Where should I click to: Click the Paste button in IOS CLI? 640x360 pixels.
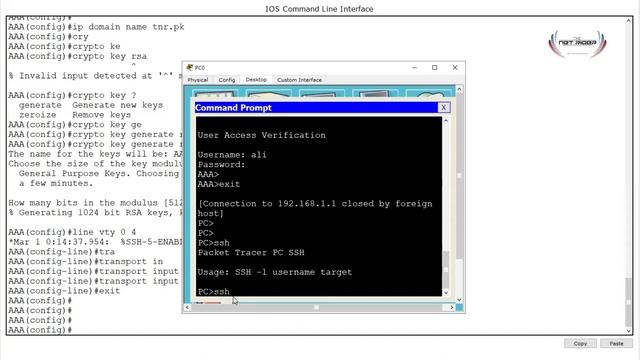pos(616,343)
